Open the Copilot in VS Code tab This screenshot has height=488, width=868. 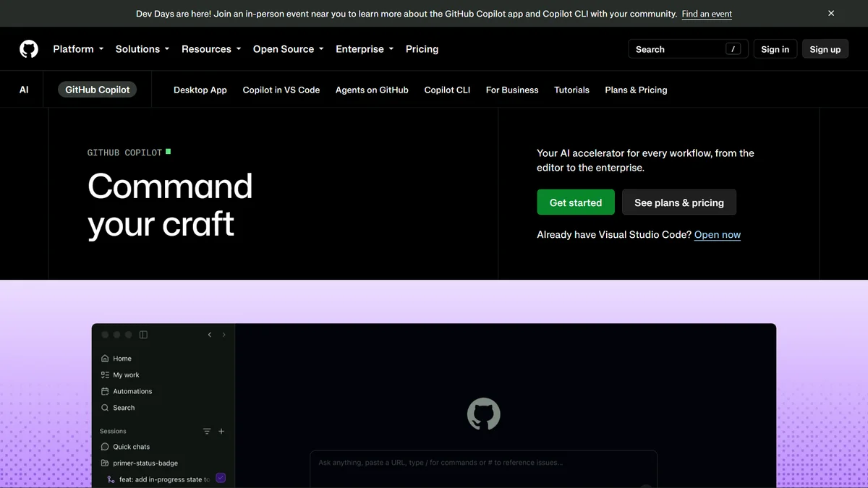tap(281, 90)
